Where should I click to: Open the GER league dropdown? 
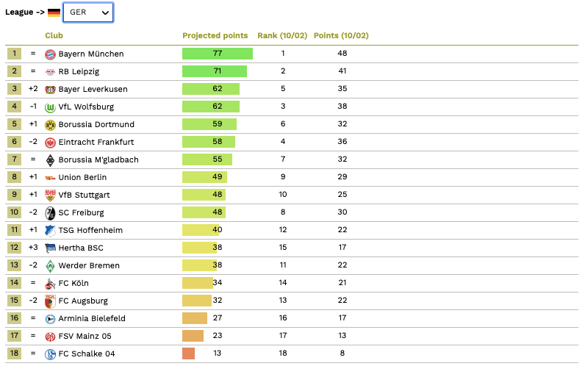pos(88,12)
